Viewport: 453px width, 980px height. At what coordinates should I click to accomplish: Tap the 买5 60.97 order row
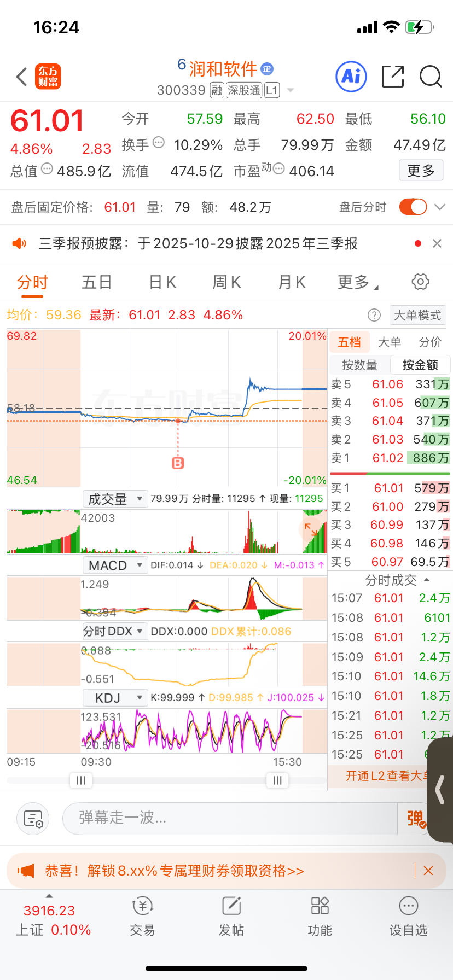(390, 562)
